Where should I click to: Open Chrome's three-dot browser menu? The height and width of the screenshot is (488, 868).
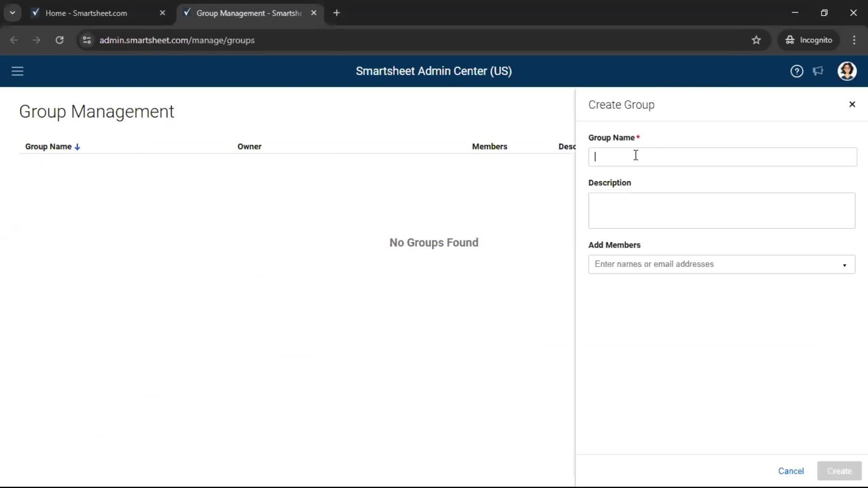(854, 40)
